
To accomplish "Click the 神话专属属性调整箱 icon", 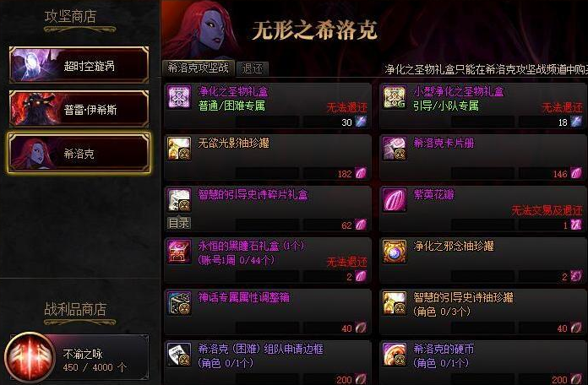I will tap(179, 303).
